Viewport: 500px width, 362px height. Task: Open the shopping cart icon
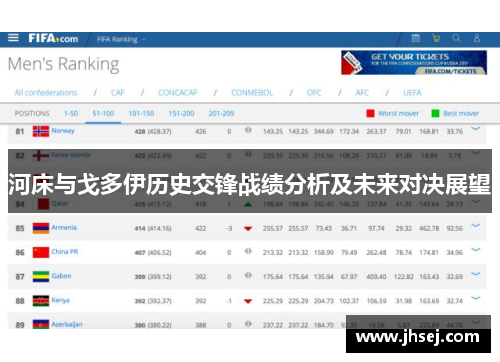pos(436,38)
